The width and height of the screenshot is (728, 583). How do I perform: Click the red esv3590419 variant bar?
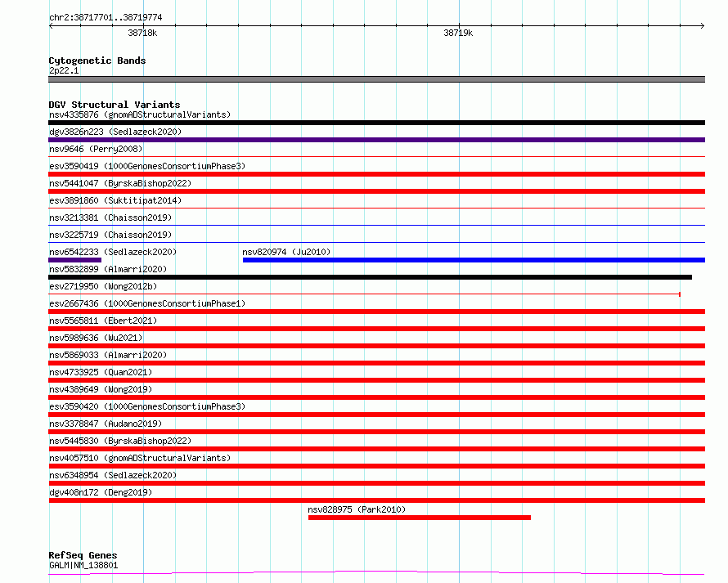pyautogui.click(x=376, y=174)
